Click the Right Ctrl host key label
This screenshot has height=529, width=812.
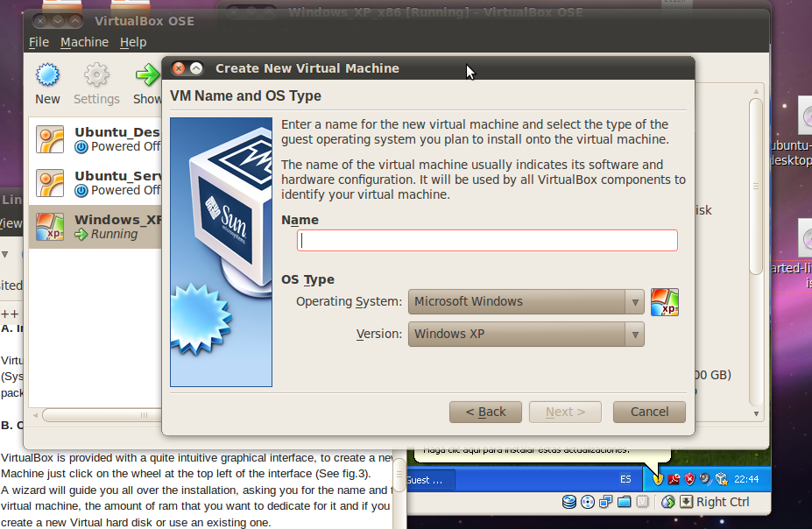tap(723, 502)
